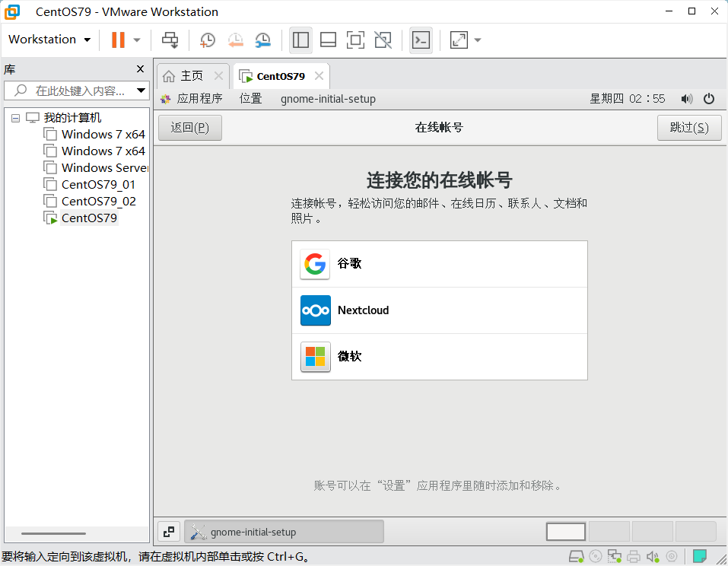Choose the 谷歌 Google account option
Image resolution: width=728 pixels, height=566 pixels.
point(439,264)
